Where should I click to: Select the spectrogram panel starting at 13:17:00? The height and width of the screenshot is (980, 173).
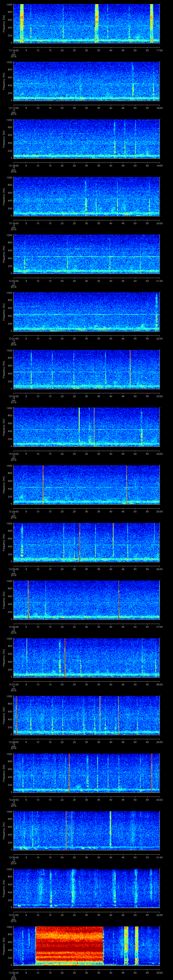click(86, 81)
